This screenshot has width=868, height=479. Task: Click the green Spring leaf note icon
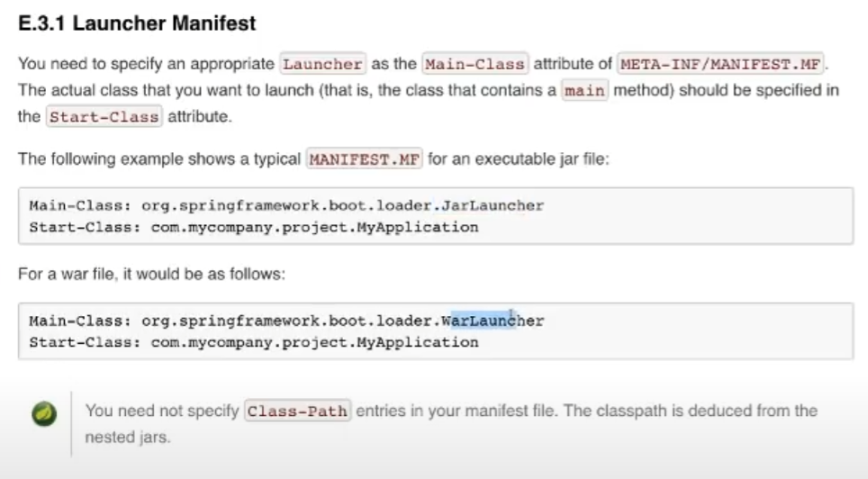click(x=44, y=413)
